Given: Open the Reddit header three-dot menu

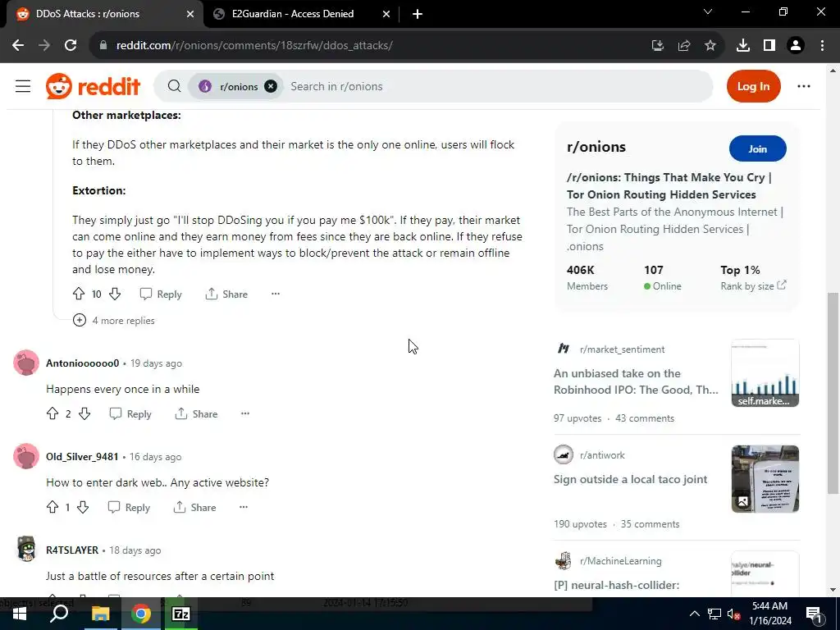Looking at the screenshot, I should (x=804, y=86).
